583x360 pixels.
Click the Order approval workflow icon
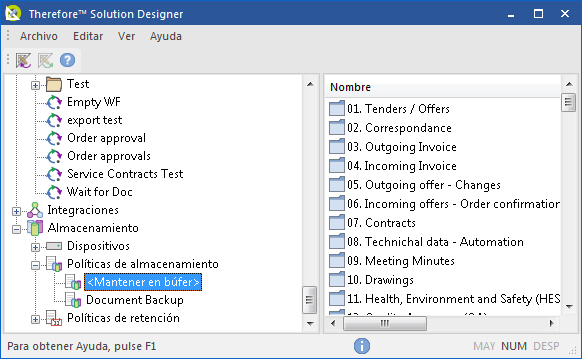[x=54, y=138]
